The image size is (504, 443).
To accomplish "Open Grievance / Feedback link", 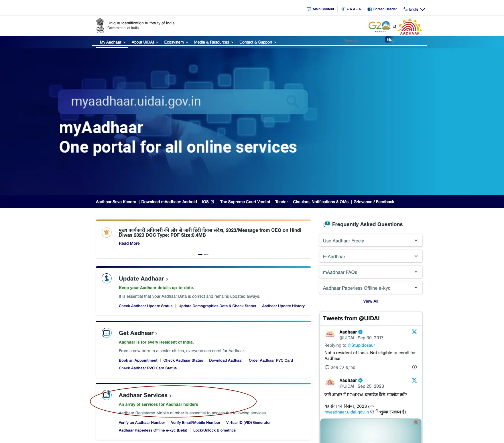I will click(x=374, y=202).
